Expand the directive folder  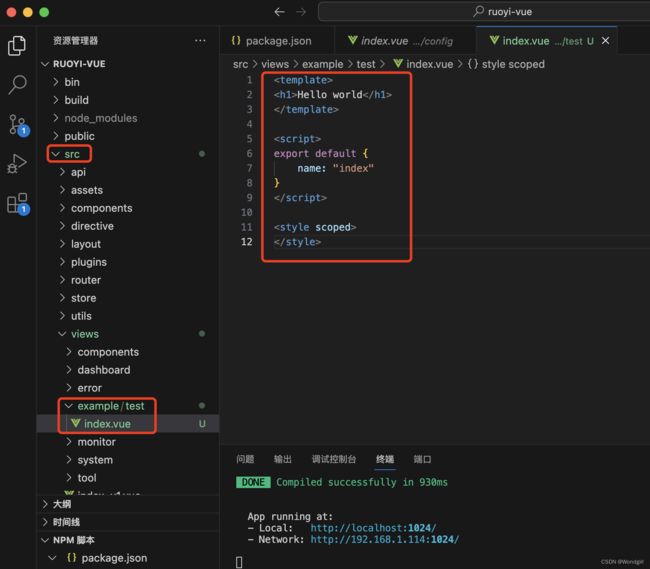[x=128, y=226]
